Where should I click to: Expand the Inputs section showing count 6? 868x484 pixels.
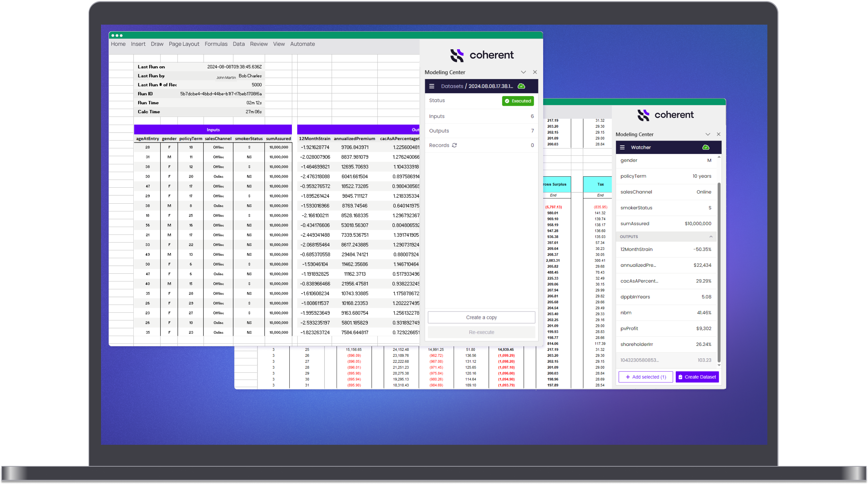pyautogui.click(x=481, y=116)
